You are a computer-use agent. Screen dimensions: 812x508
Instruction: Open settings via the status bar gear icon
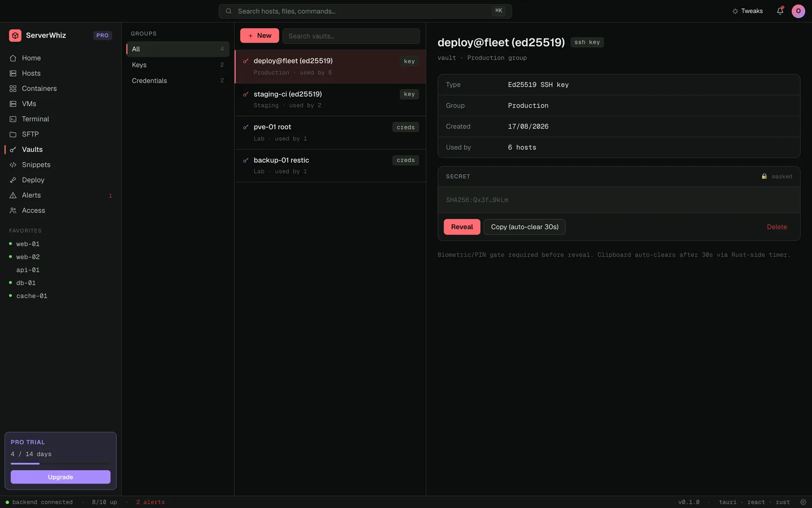[x=803, y=502]
